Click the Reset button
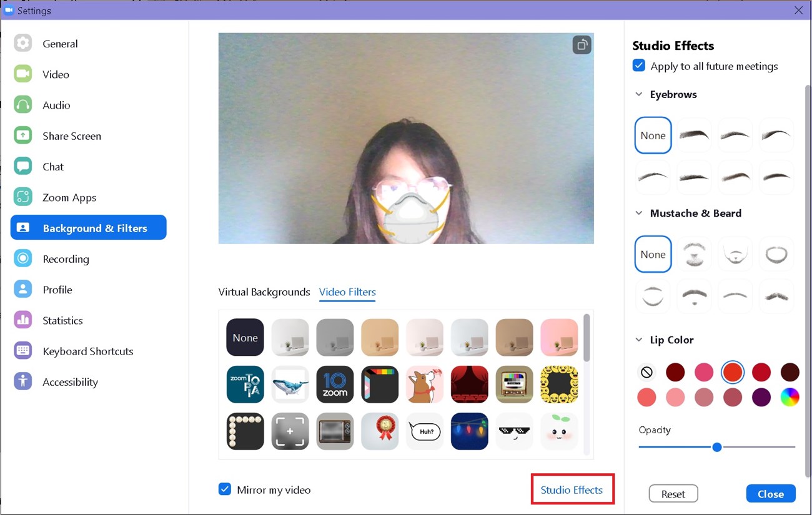This screenshot has width=812, height=515. coord(673,494)
